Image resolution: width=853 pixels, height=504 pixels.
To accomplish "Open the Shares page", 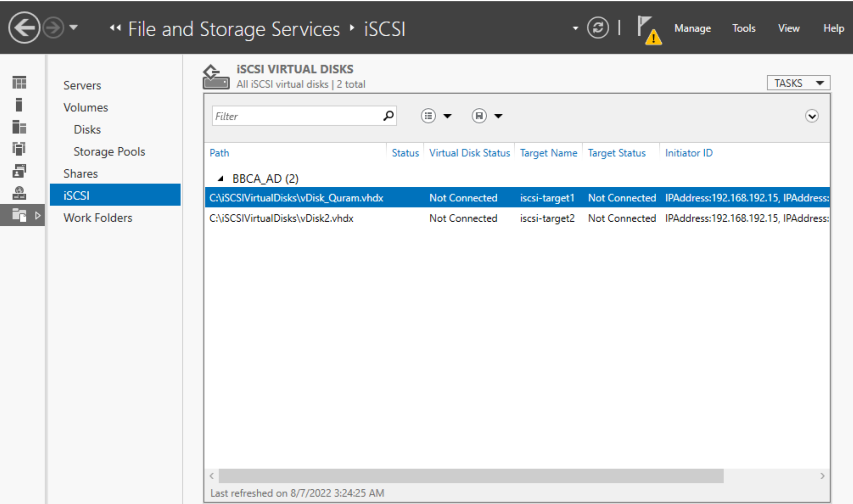I will click(x=80, y=173).
